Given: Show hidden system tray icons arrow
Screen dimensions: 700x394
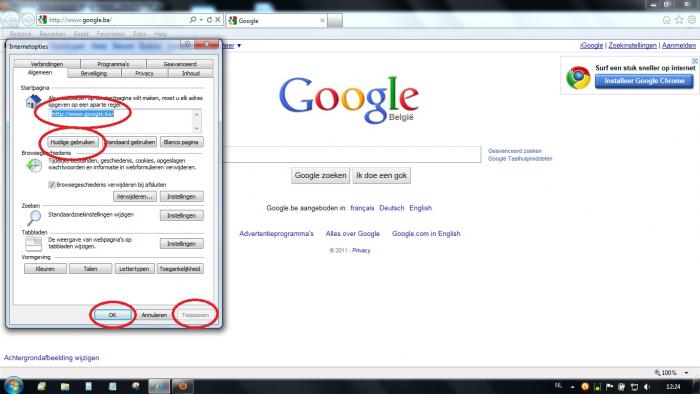Looking at the screenshot, I should coord(572,386).
